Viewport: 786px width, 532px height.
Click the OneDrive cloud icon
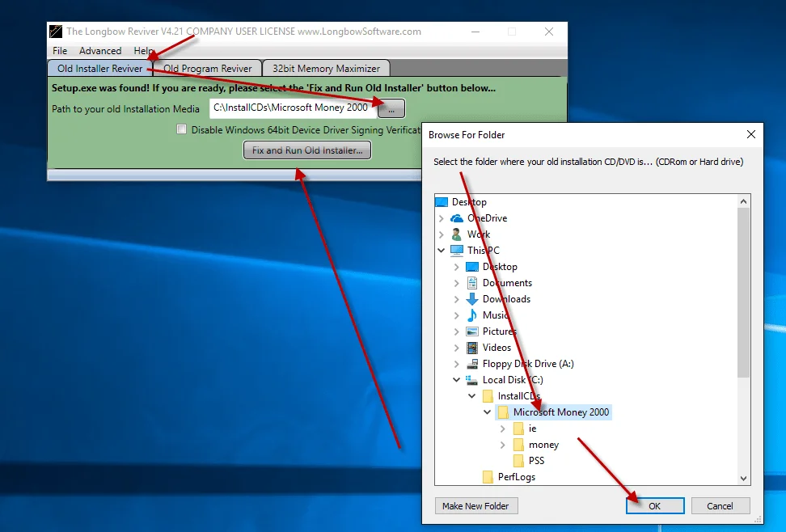point(457,218)
